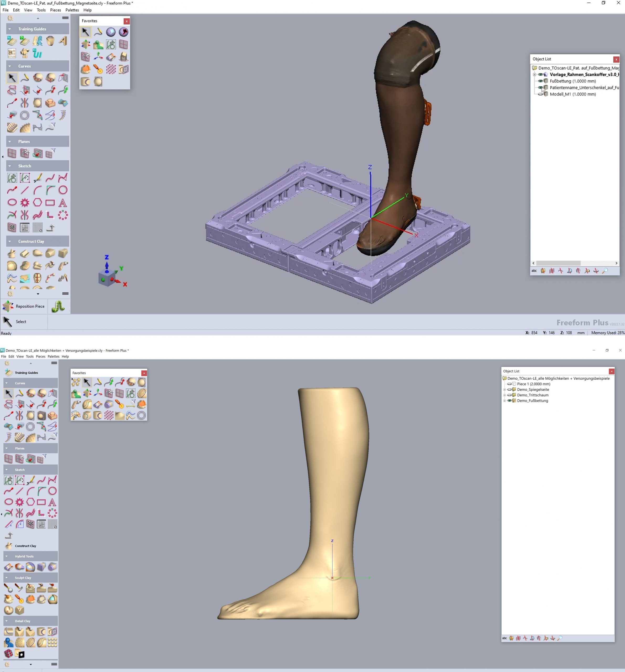Image resolution: width=625 pixels, height=672 pixels.
Task: Click the horizontal scrollbar in upper Object List
Action: point(558,263)
